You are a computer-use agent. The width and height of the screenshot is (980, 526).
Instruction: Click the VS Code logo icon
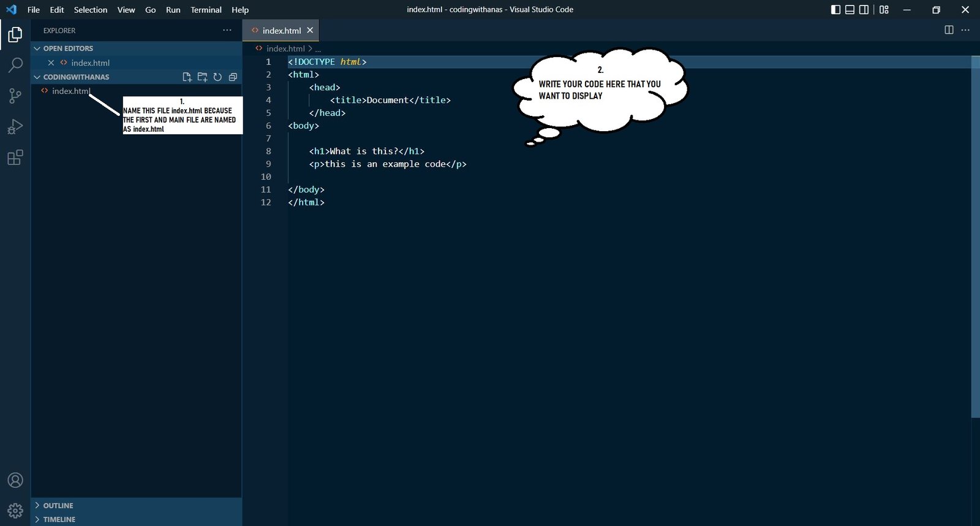click(11, 9)
